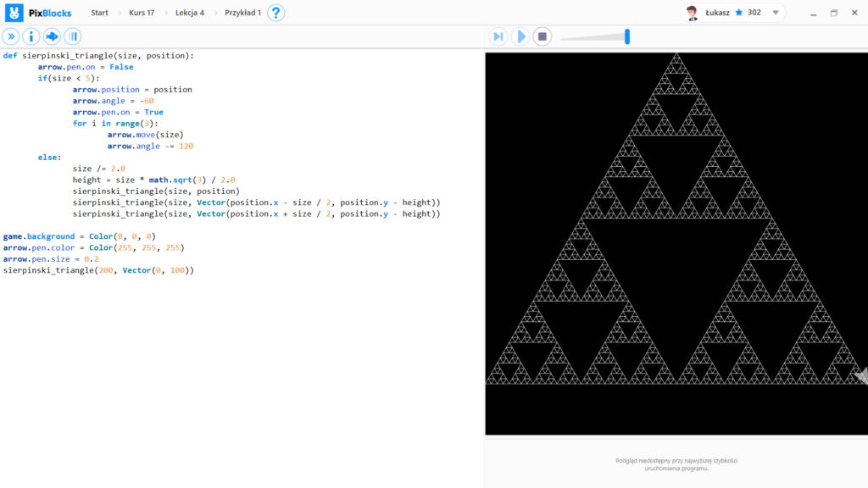The width and height of the screenshot is (868, 488).
Task: Click the Łukasz user avatar
Action: coord(693,13)
